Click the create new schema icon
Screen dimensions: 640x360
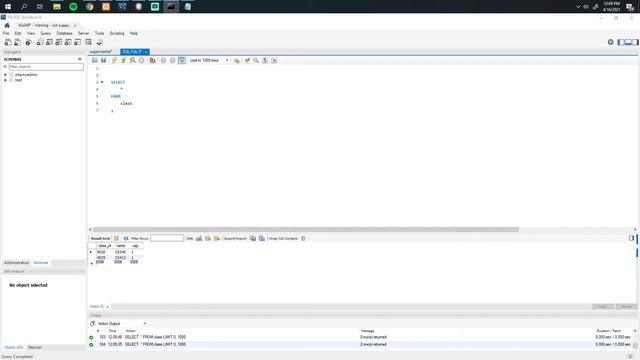[x=40, y=42]
